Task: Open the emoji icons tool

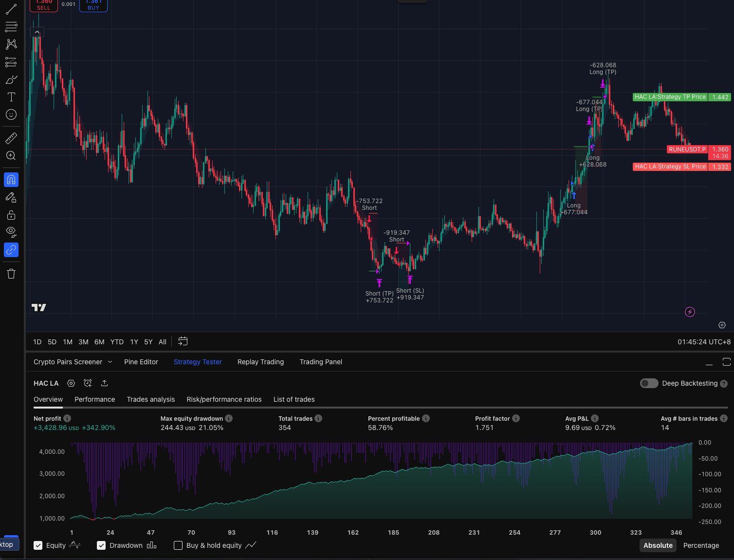Action: click(11, 114)
